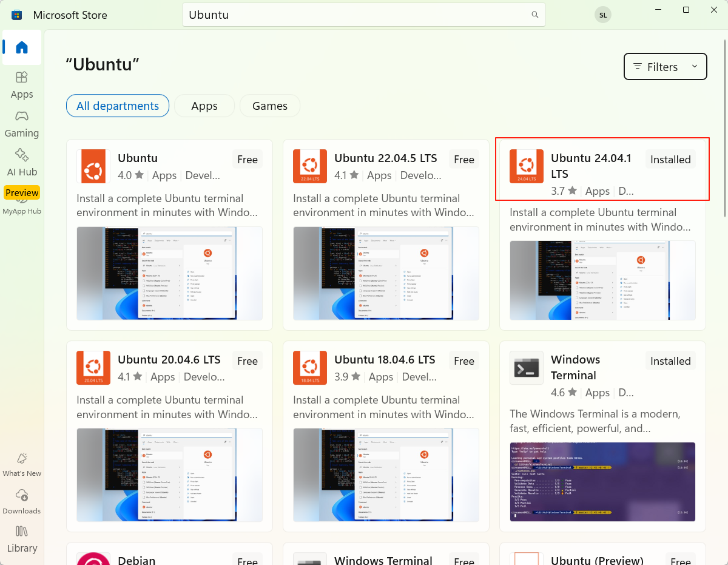Screen dimensions: 728x565
Task: Click Free button on Ubuntu (Preview) card
Action: pos(681,560)
